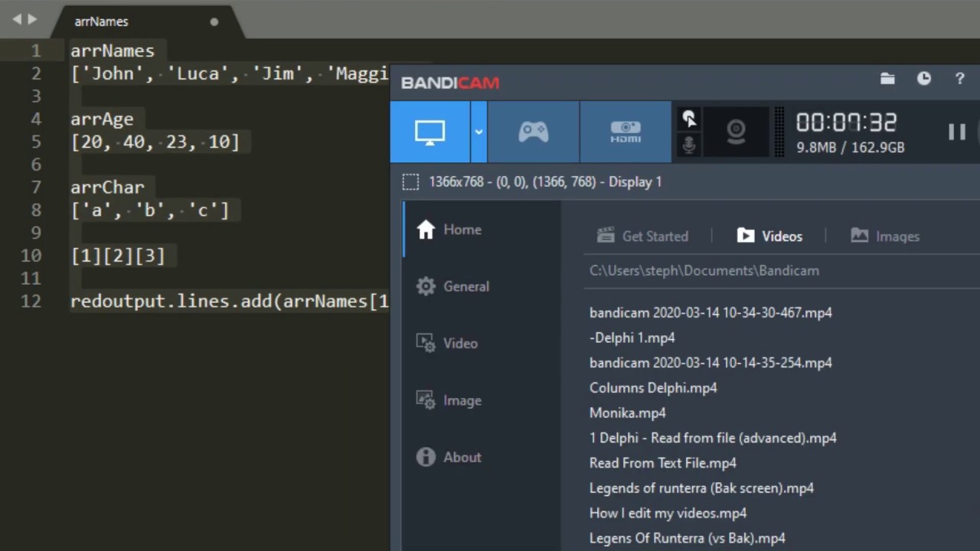The width and height of the screenshot is (980, 551).
Task: Click the 9.8MB / 162.9GB size readout
Action: pos(851,148)
